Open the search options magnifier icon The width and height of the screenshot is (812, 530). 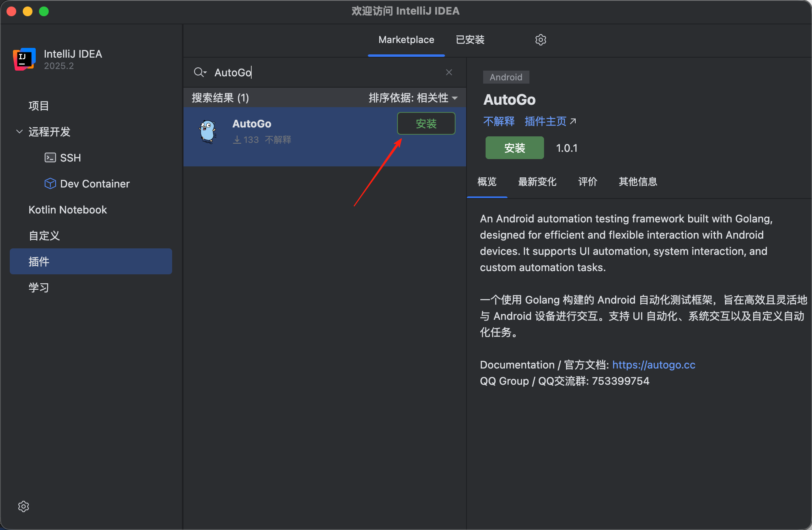(200, 72)
